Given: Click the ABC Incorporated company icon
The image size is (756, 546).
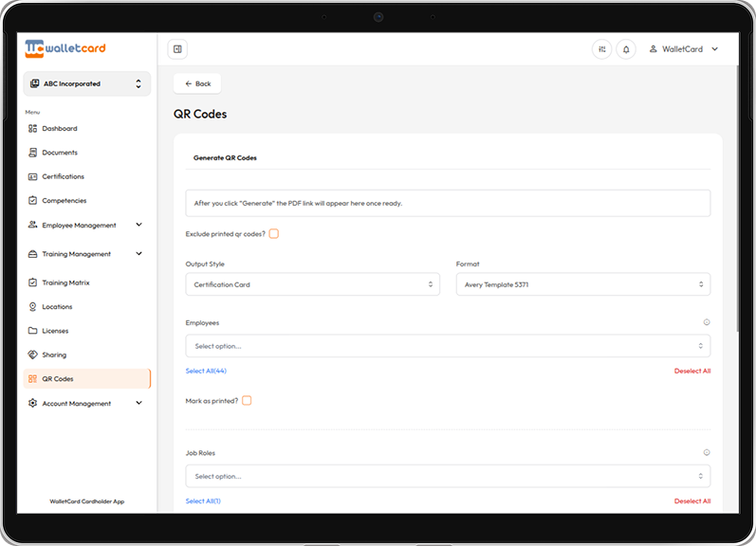Looking at the screenshot, I should 35,83.
